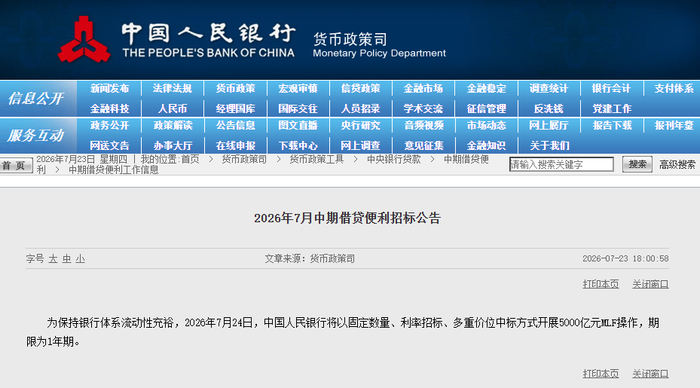The width and height of the screenshot is (700, 388).
Task: Open the 人员招录 page
Action: [361, 108]
